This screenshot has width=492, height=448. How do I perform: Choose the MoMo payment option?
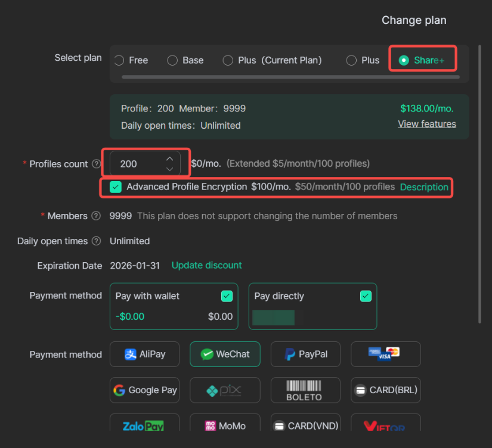(225, 426)
